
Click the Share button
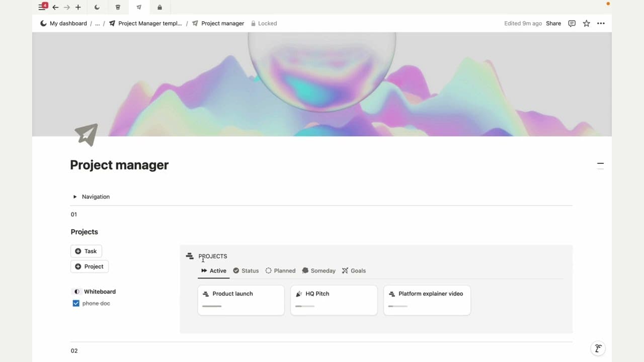click(553, 24)
